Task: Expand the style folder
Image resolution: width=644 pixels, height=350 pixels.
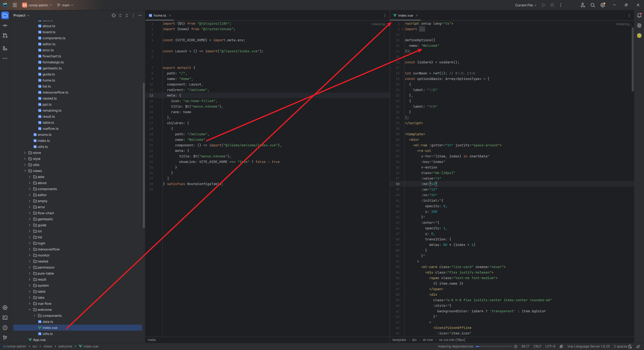Action: tap(25, 159)
